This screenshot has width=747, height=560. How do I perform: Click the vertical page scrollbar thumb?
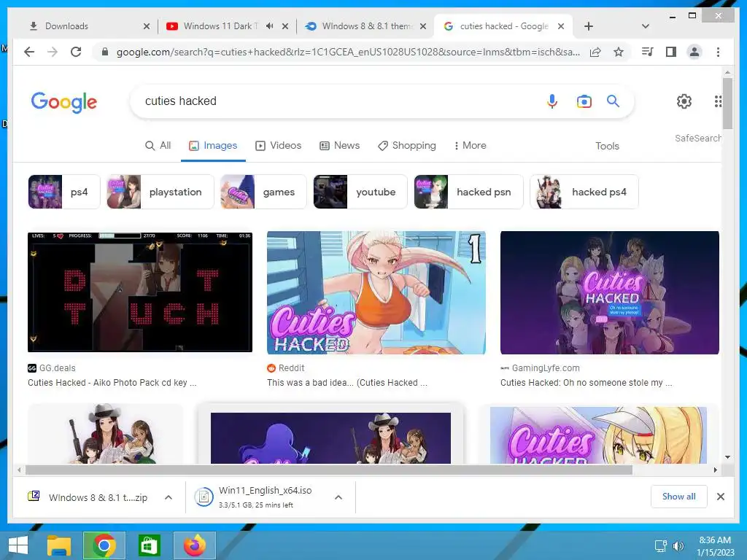point(727,104)
